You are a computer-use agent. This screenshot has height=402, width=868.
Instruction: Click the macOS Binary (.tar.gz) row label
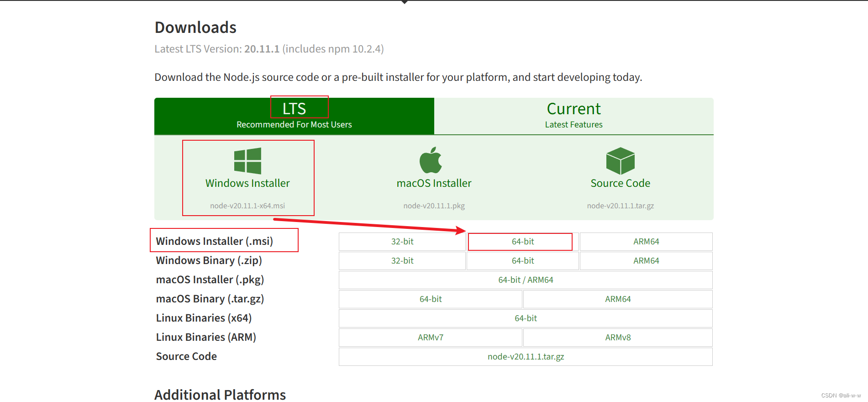(210, 299)
